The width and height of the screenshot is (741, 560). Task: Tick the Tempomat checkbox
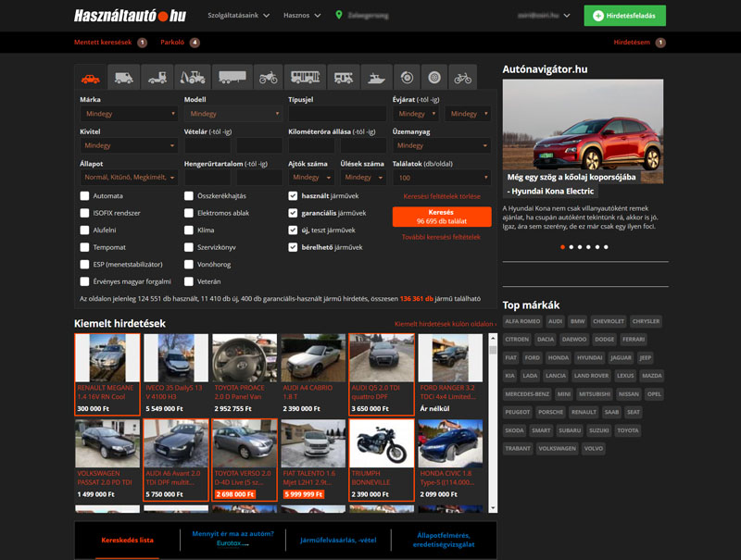[x=84, y=247]
